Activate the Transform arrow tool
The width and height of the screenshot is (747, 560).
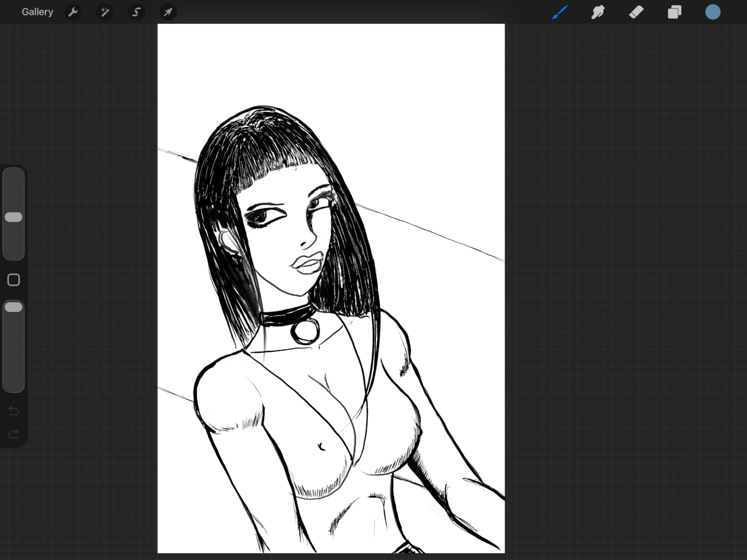click(x=168, y=12)
